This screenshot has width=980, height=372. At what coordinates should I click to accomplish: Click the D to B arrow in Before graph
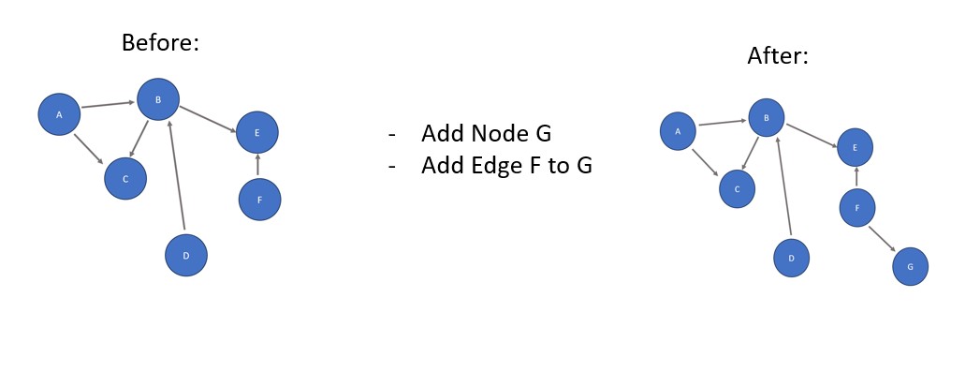pyautogui.click(x=176, y=175)
